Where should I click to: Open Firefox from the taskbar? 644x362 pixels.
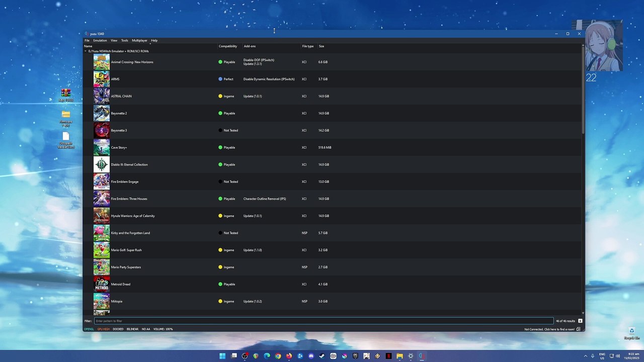289,356
